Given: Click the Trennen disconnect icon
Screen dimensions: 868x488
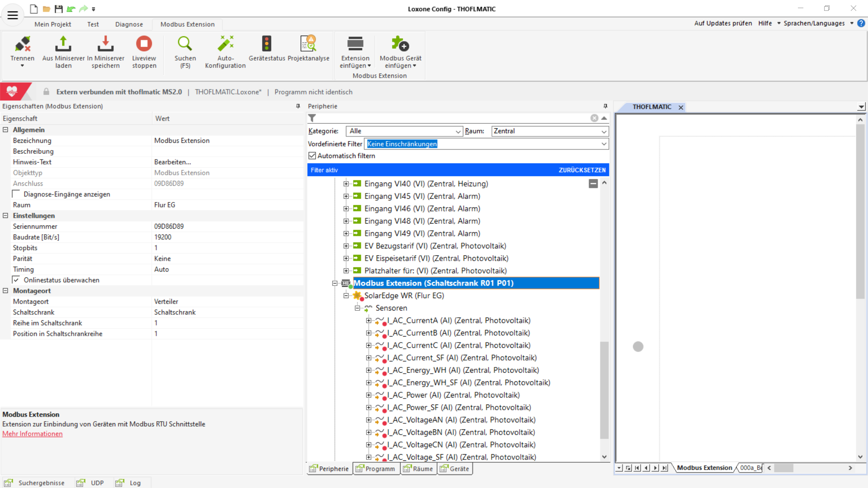Looking at the screenshot, I should click(22, 44).
